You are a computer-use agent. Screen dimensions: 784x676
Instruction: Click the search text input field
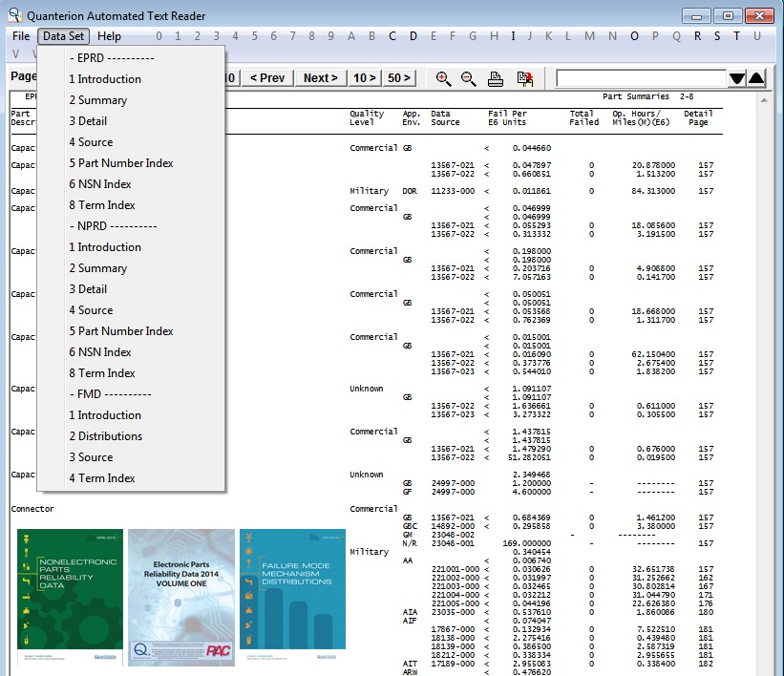coord(640,78)
